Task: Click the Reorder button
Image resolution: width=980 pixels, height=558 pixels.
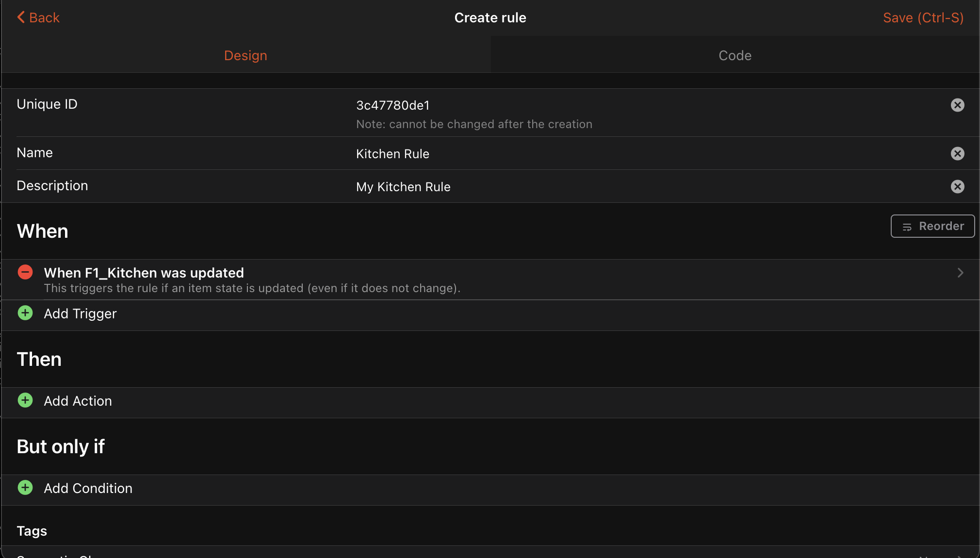Action: coord(932,226)
